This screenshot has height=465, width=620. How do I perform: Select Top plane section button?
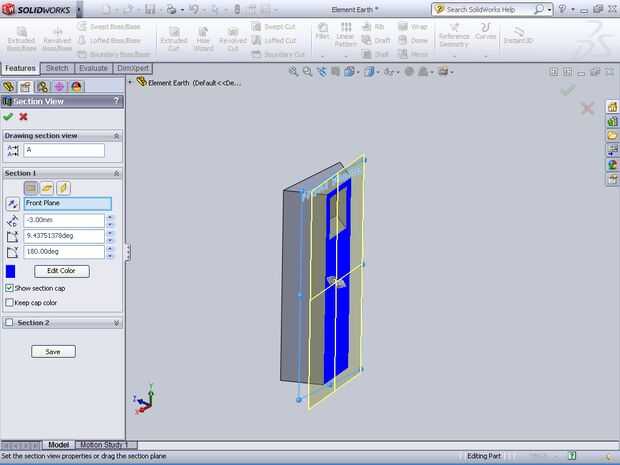pos(47,188)
